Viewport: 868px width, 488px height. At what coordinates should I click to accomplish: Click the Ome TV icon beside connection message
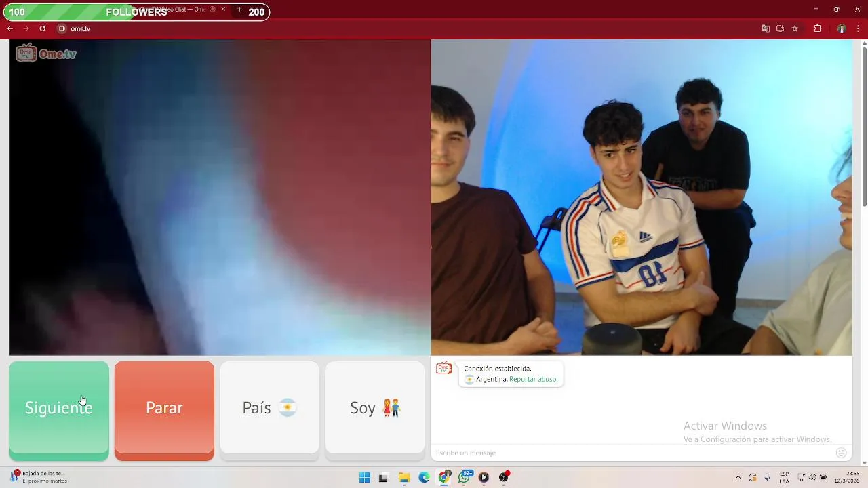pos(443,368)
